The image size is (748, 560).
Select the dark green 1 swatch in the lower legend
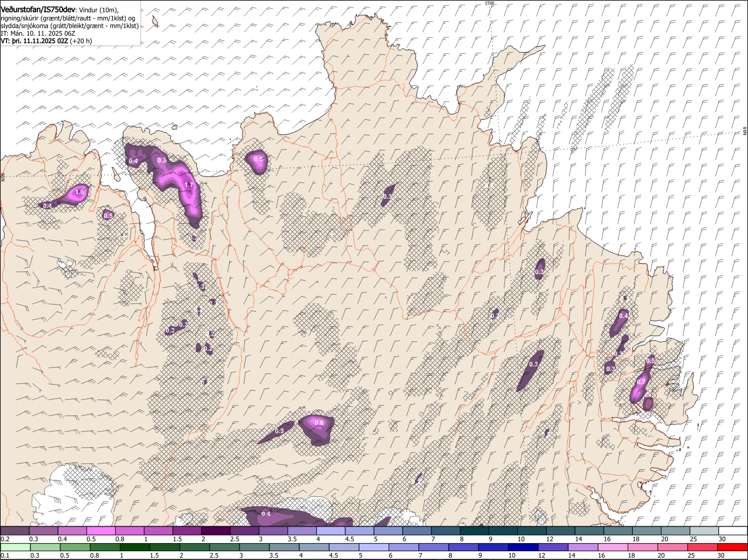[x=135, y=547]
